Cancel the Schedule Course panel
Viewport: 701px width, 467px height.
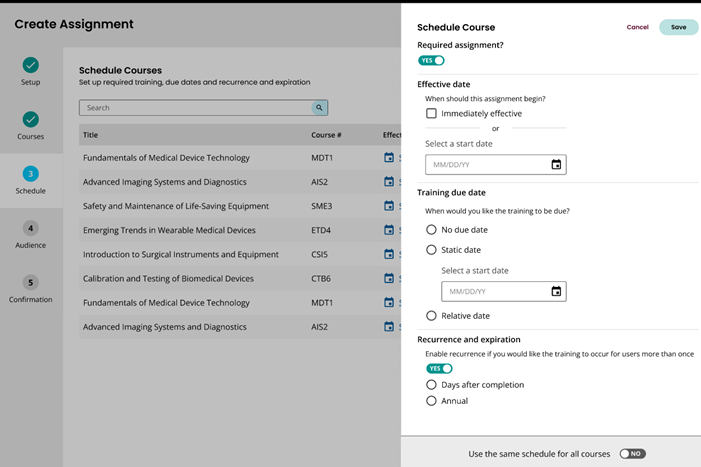point(637,28)
